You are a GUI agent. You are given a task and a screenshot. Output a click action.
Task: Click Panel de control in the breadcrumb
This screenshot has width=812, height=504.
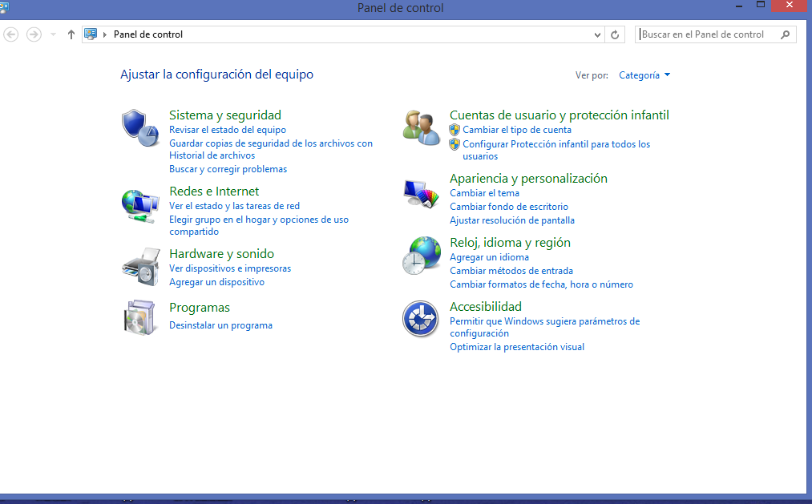148,34
